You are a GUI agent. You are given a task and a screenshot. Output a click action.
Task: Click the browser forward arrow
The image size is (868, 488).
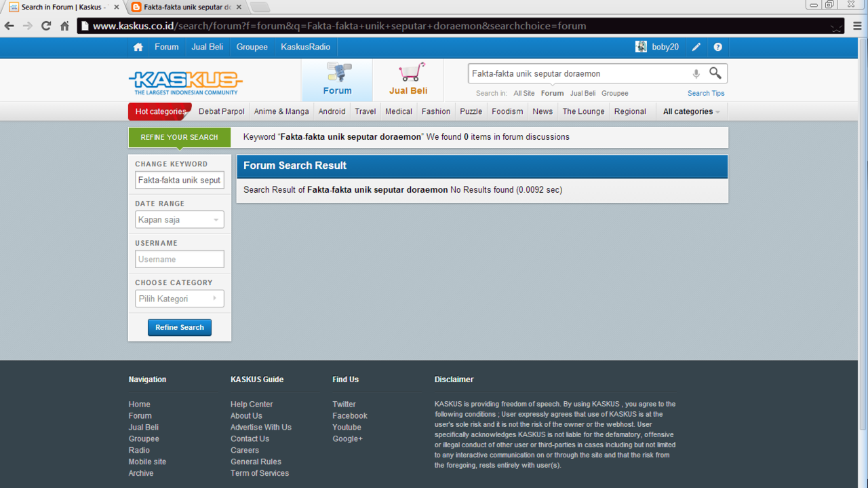point(28,26)
